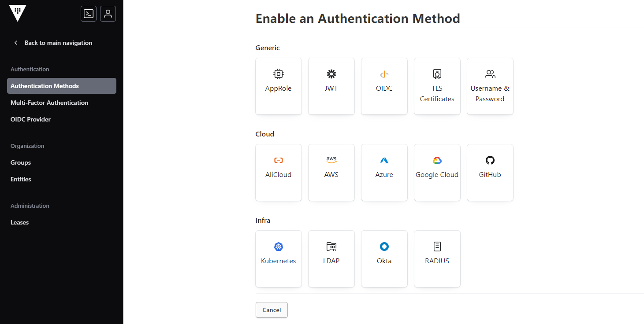
Task: Click the Cancel button
Action: pos(272,310)
